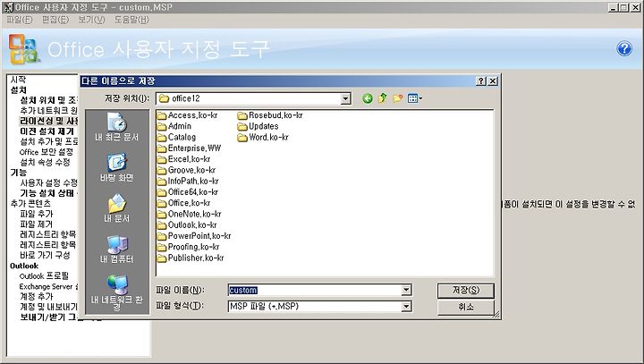Open the 편집(E) menu
The image size is (644, 364).
click(x=55, y=20)
